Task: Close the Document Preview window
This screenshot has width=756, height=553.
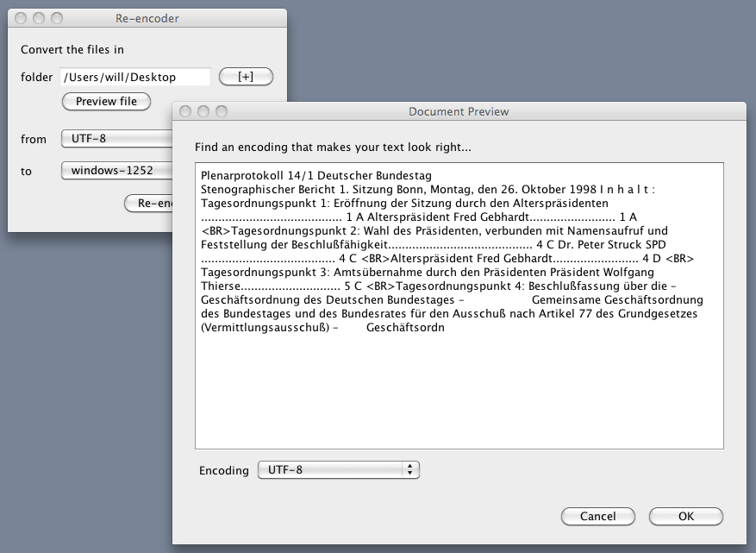Action: (x=186, y=111)
